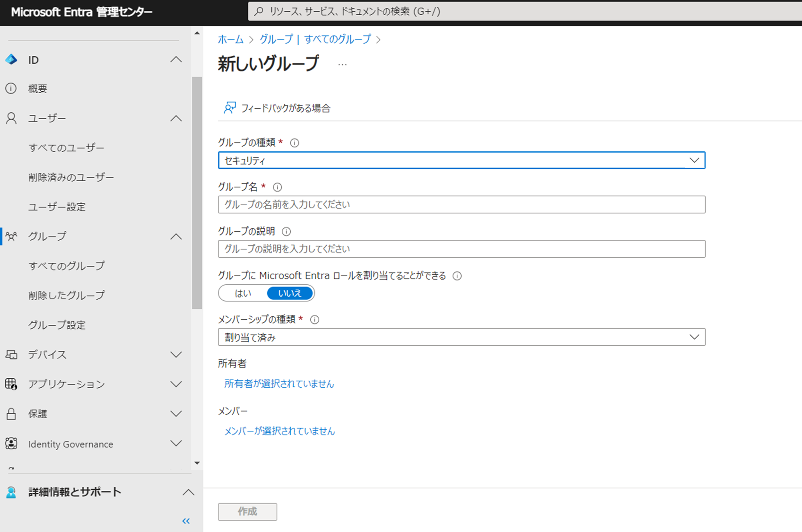Click the overview (概要) info icon
This screenshot has width=802, height=532.
click(x=11, y=88)
